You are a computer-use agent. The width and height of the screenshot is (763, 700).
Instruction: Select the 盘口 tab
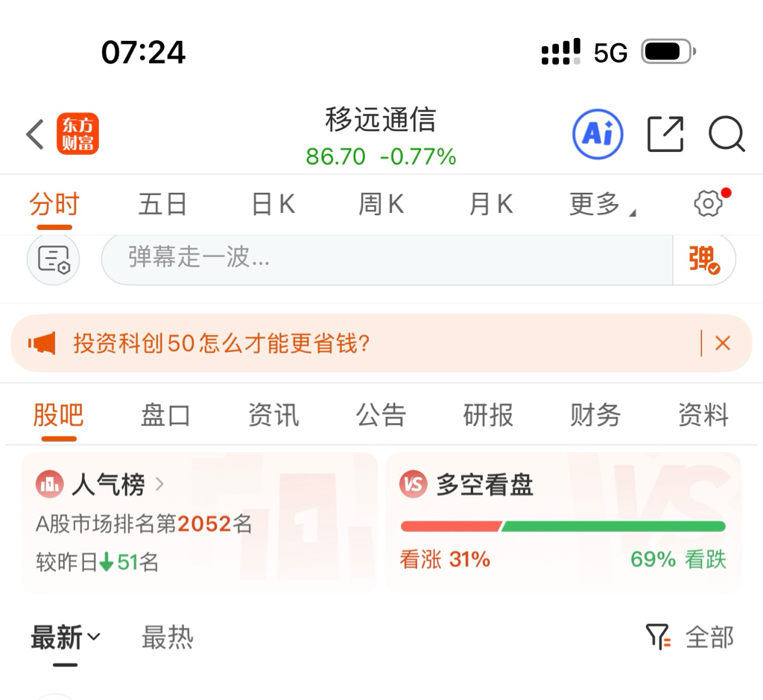[x=165, y=415]
